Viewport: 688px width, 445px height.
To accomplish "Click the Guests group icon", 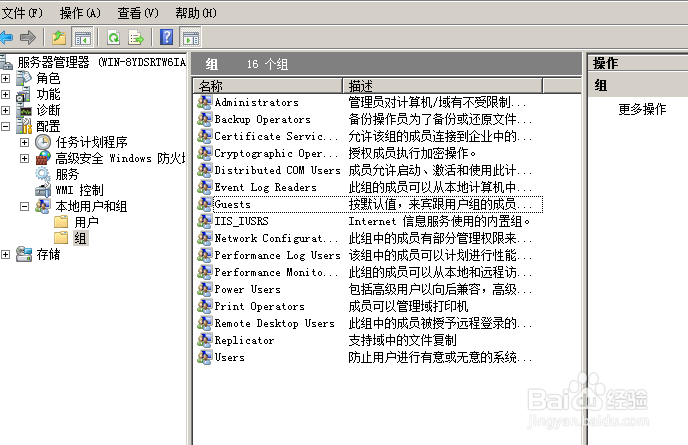I will pyautogui.click(x=204, y=204).
